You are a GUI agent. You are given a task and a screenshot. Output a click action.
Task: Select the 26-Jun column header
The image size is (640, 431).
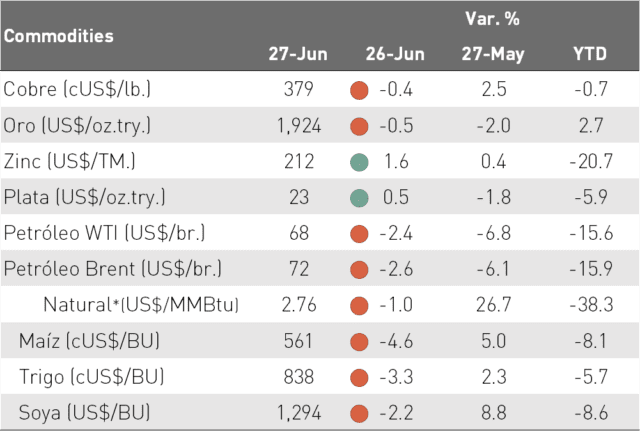pos(395,54)
